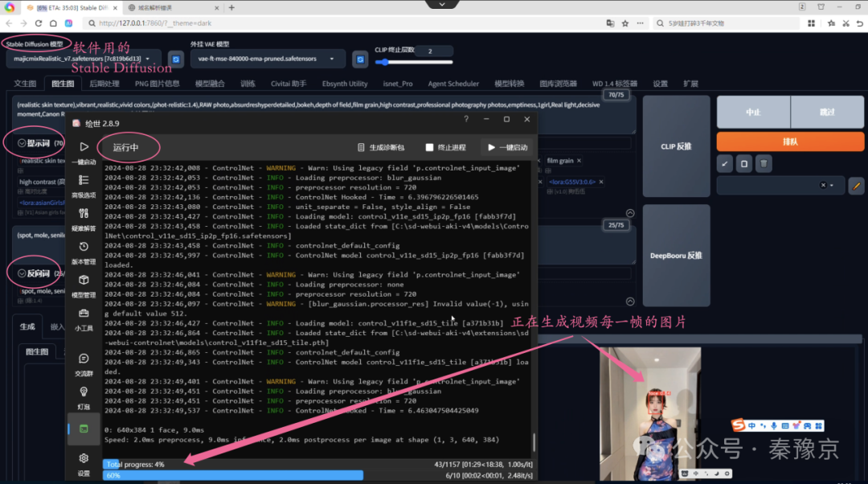
Task: Refresh the Stable Diffusion model list
Action: click(x=176, y=59)
